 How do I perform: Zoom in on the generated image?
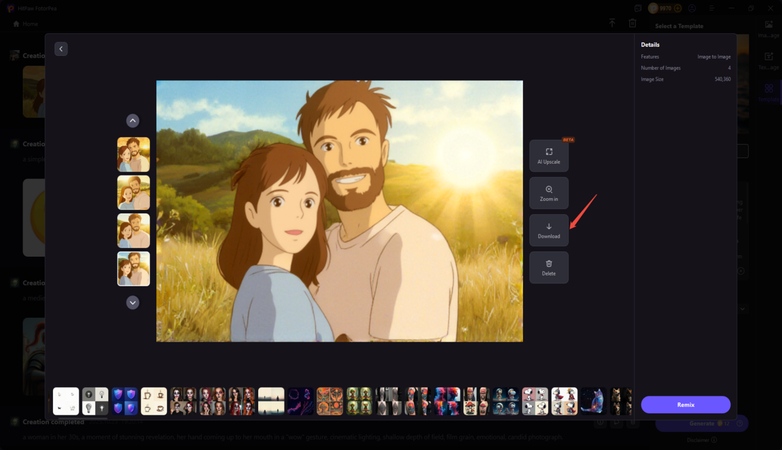[x=548, y=193]
